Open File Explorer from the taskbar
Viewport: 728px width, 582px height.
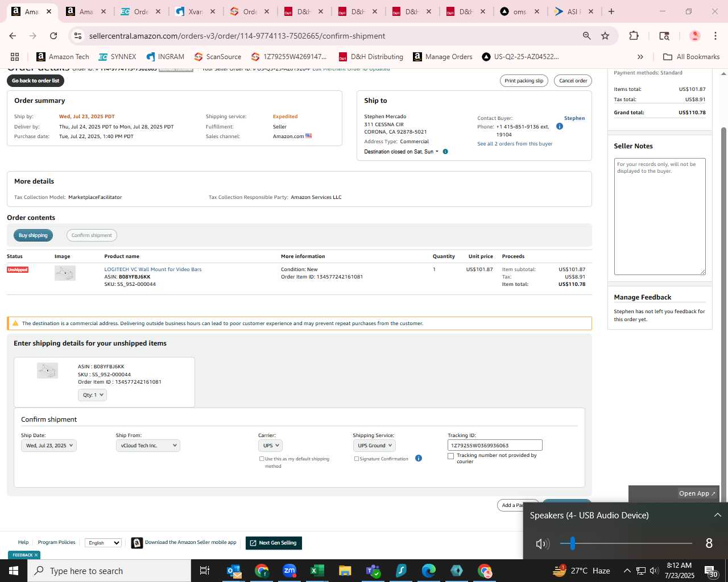345,571
